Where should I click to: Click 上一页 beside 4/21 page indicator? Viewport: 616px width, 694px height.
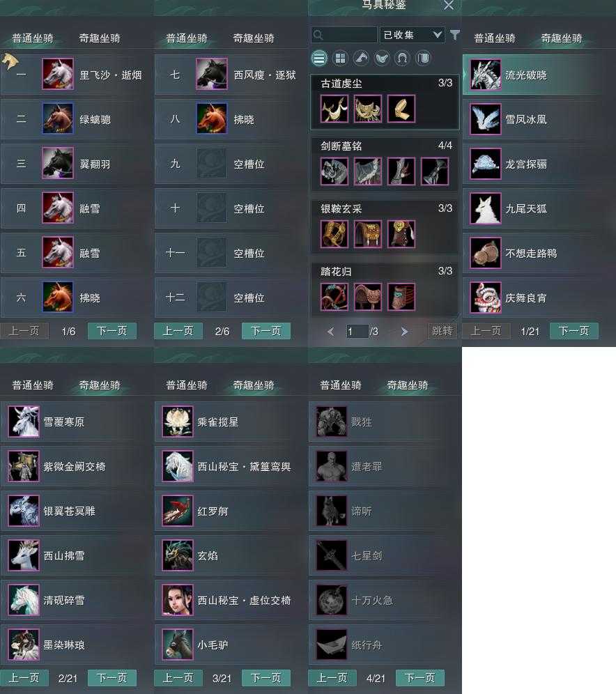coord(332,677)
